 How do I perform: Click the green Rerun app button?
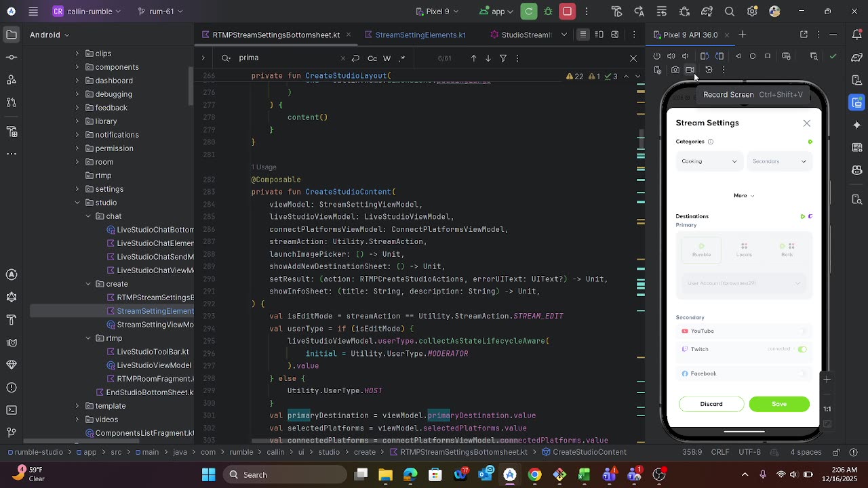pos(529,12)
